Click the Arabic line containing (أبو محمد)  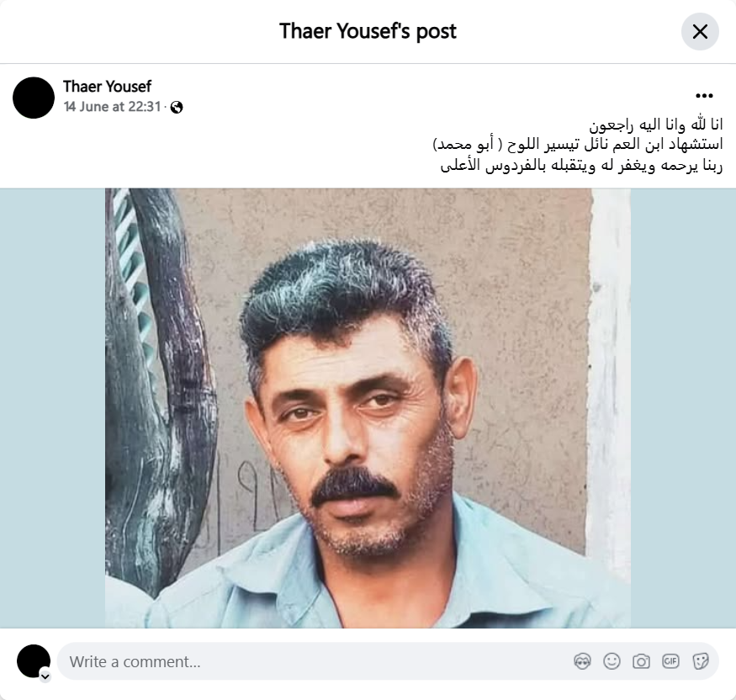[577, 145]
